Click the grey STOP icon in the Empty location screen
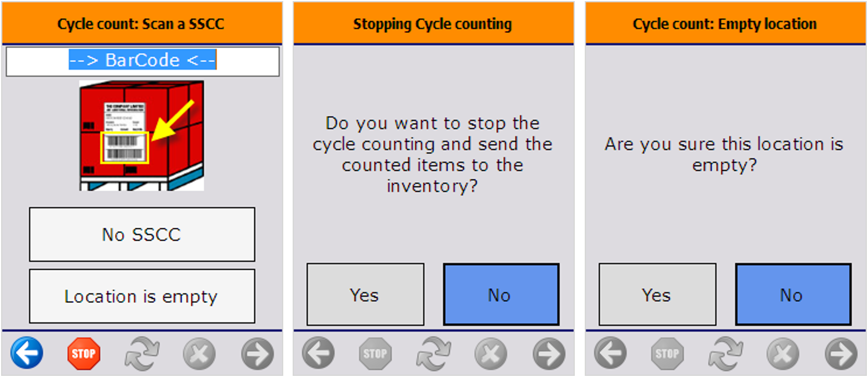The image size is (868, 377). [x=667, y=353]
